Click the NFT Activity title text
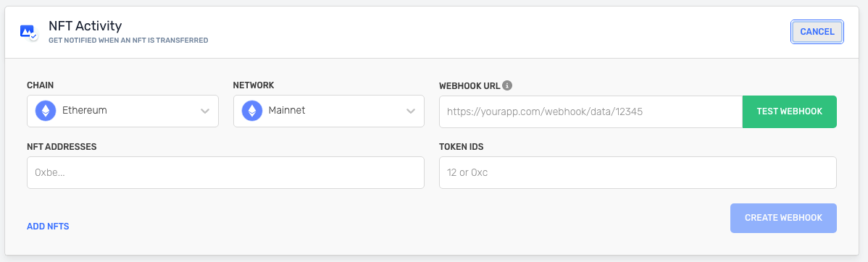 coord(85,25)
